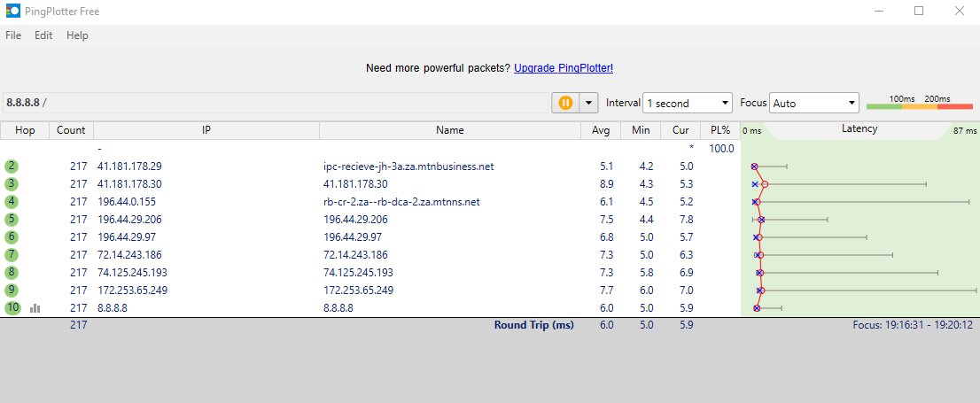Click the 0 ms latency scale label
Screen dimensions: 980x403
tap(751, 130)
